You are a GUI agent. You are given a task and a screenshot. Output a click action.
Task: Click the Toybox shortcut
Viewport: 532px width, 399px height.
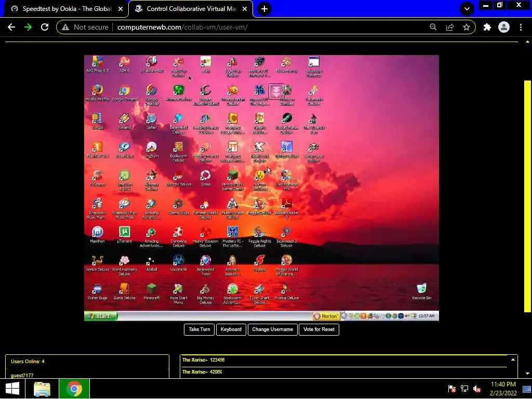pyautogui.click(x=260, y=263)
